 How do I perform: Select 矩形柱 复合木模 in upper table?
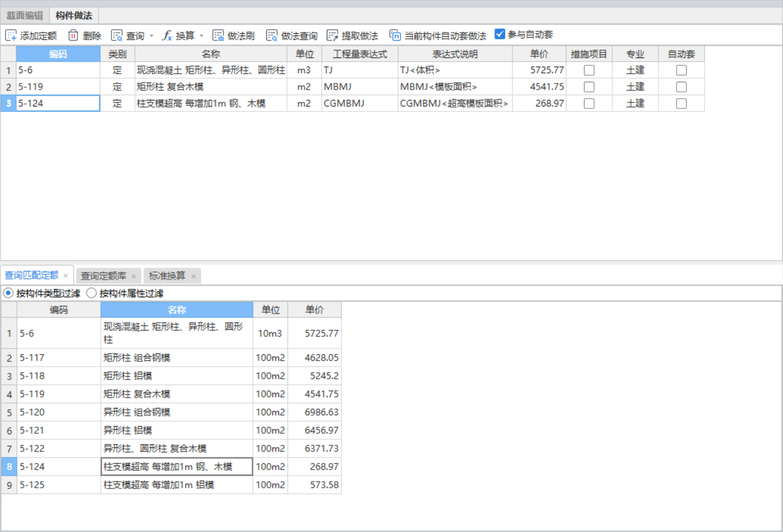click(x=211, y=87)
